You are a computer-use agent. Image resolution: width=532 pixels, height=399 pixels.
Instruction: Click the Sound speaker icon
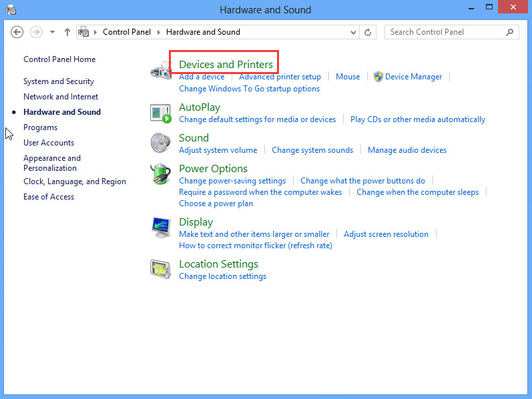pos(161,143)
